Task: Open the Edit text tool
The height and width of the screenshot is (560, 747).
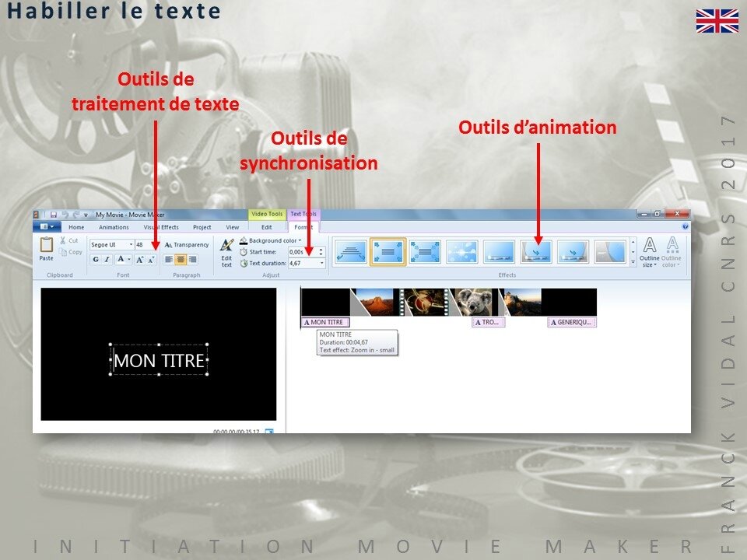Action: [226, 252]
